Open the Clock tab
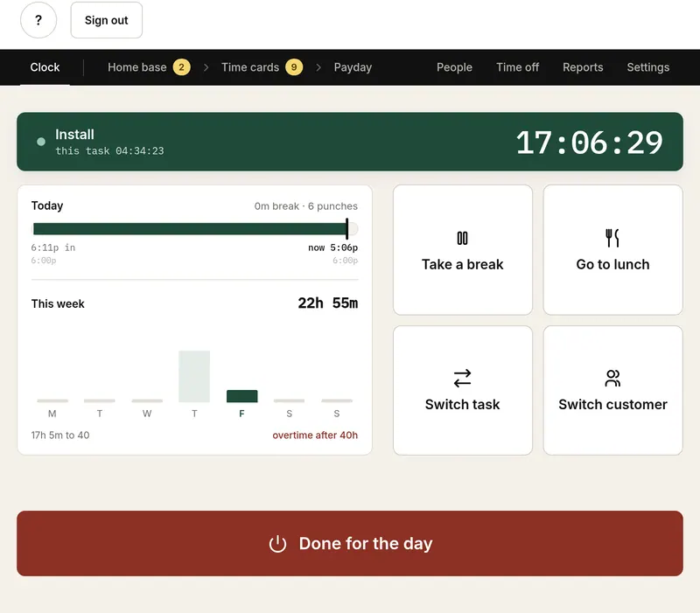Screen dimensions: 700x613 pyautogui.click(x=45, y=67)
